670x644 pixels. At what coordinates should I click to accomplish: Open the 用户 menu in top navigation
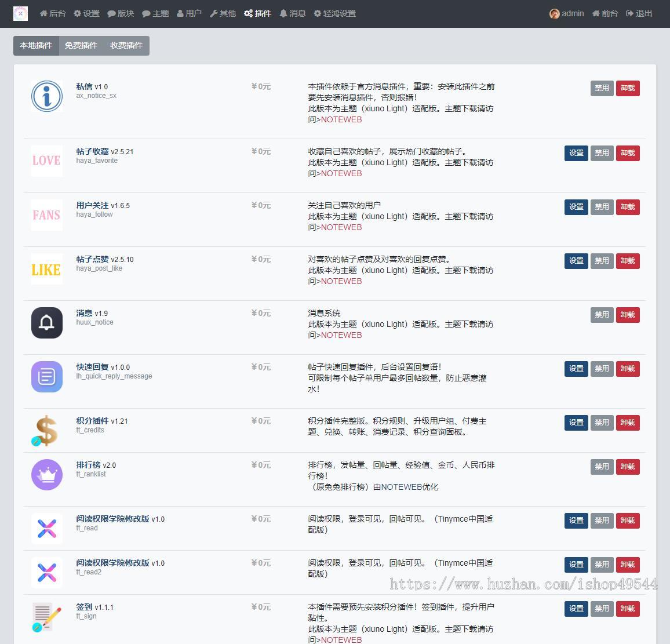(x=189, y=13)
